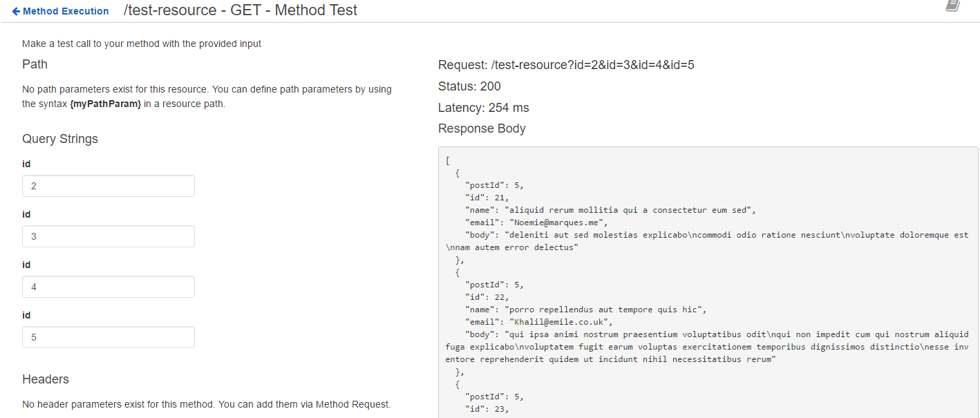Click into the id field containing 5

pos(109,337)
